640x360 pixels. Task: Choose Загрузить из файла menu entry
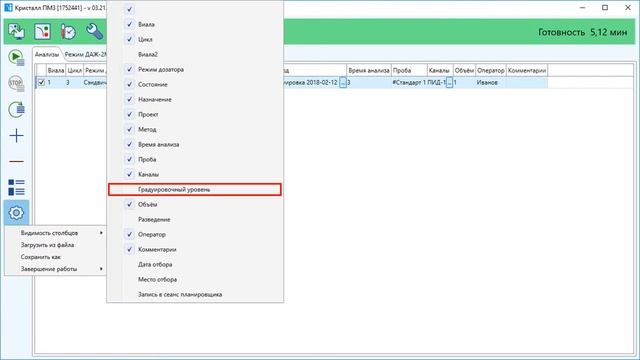point(56,245)
